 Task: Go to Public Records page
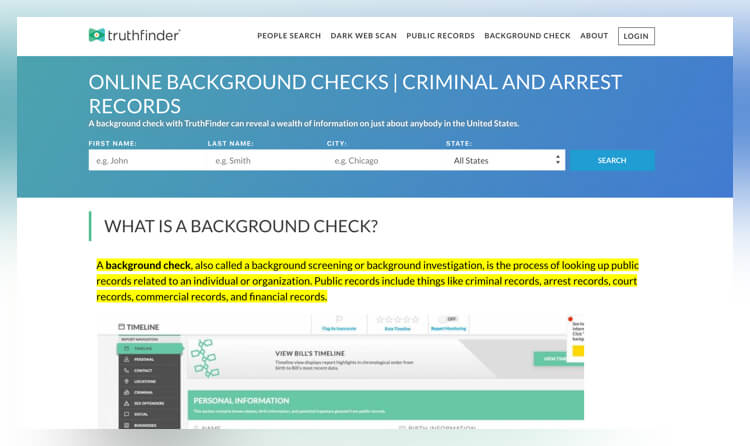pos(440,36)
